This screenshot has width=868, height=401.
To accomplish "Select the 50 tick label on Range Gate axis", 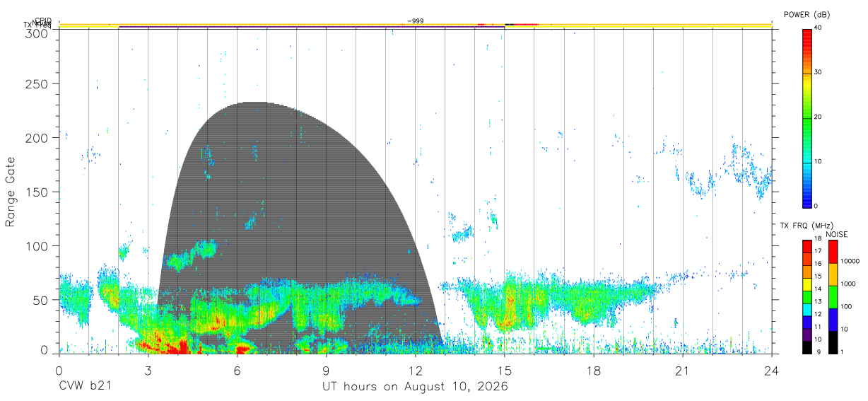I will tap(42, 300).
